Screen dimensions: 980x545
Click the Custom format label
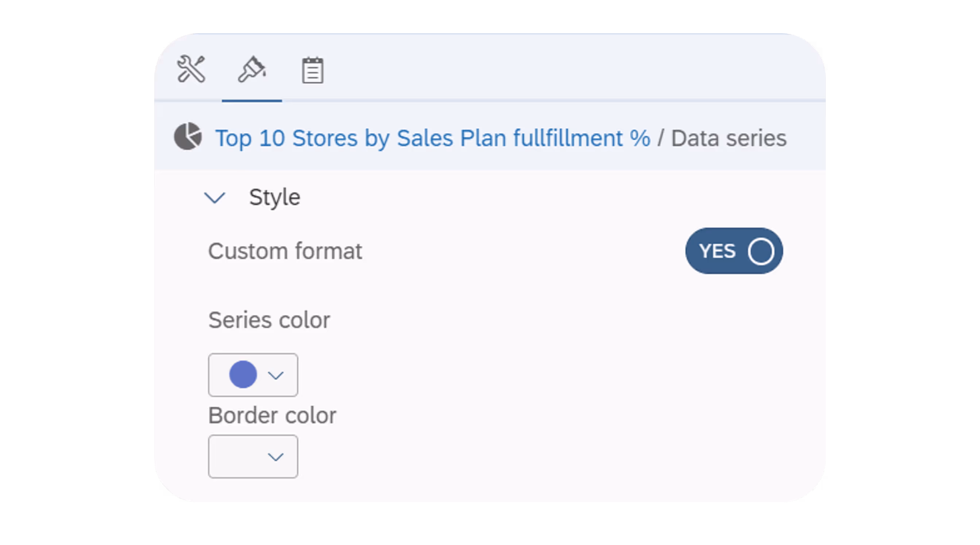pos(285,251)
